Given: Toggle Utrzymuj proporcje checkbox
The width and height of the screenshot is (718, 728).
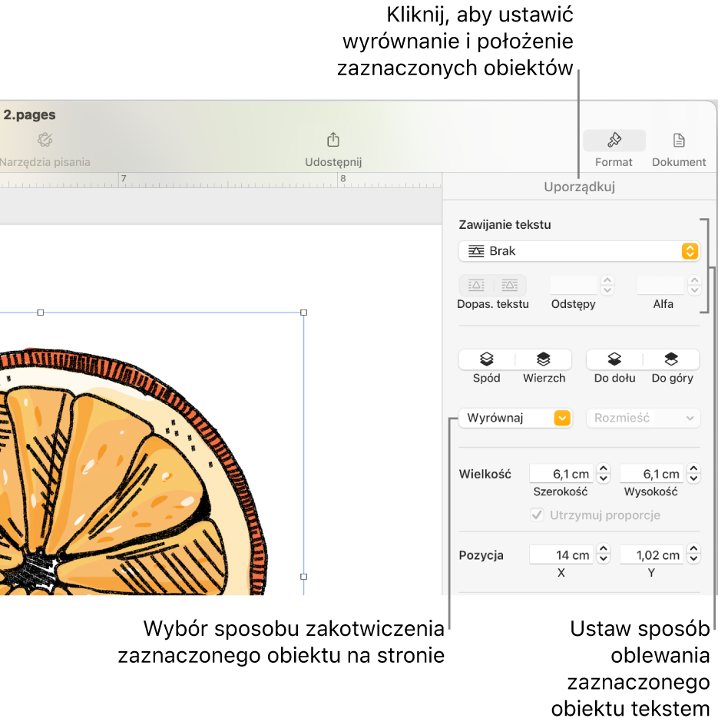Looking at the screenshot, I should pos(537,515).
